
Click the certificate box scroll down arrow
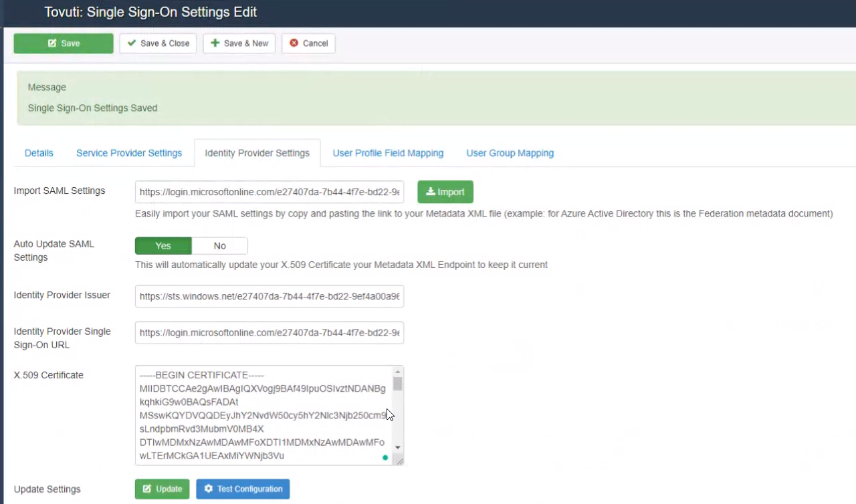click(397, 447)
